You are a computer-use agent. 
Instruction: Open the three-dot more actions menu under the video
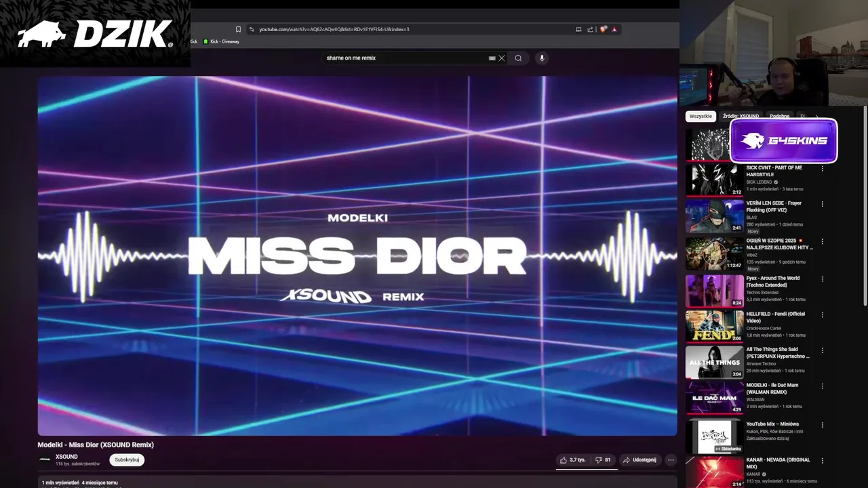(x=671, y=460)
